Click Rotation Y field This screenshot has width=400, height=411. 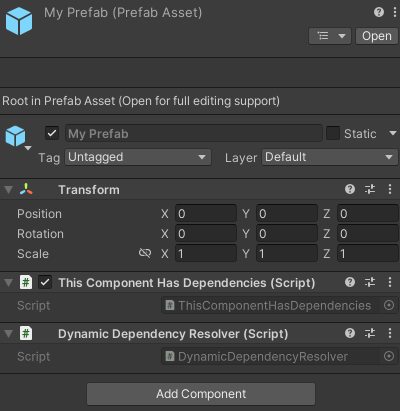click(287, 233)
